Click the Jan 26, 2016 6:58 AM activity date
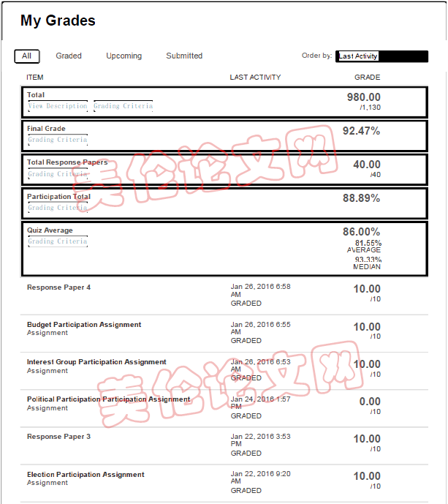Viewport: 448px width, 504px height. click(x=260, y=290)
